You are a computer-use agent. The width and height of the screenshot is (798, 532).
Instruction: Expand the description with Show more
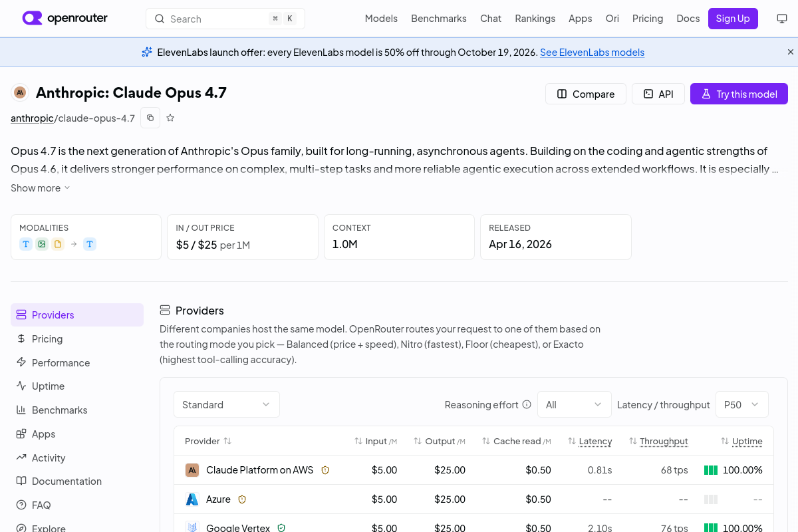tap(41, 188)
